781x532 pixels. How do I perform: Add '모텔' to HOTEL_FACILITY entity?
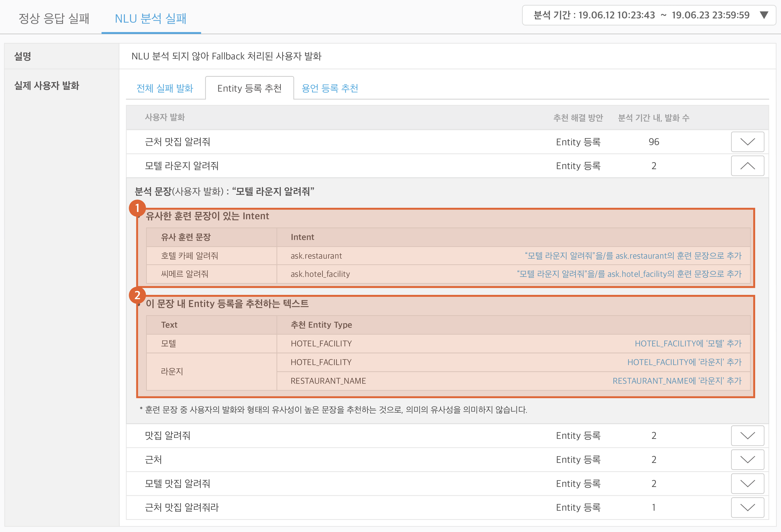pos(688,343)
